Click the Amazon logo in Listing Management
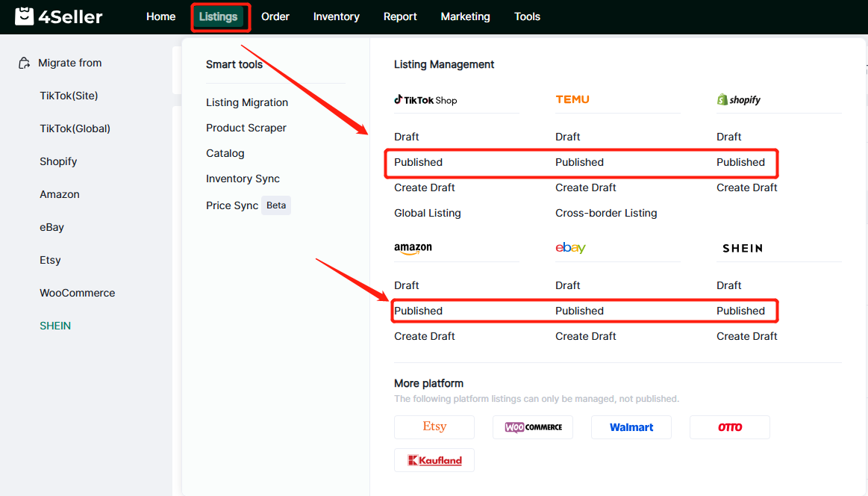868x496 pixels. tap(413, 248)
